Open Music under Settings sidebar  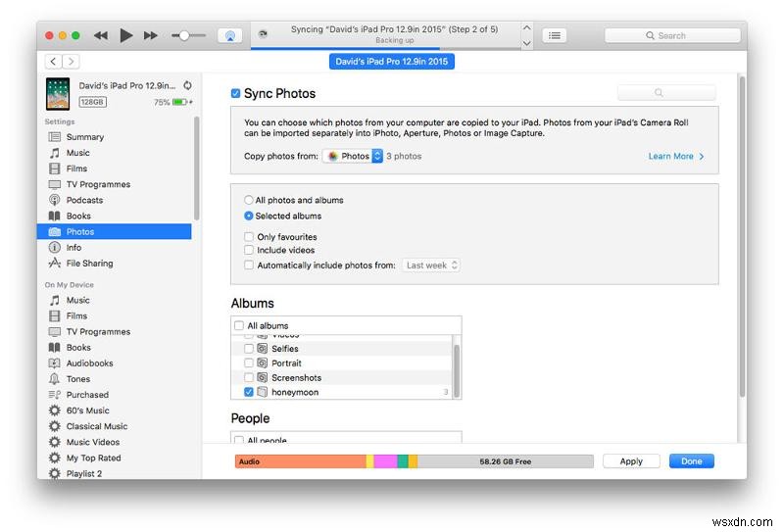click(x=78, y=153)
